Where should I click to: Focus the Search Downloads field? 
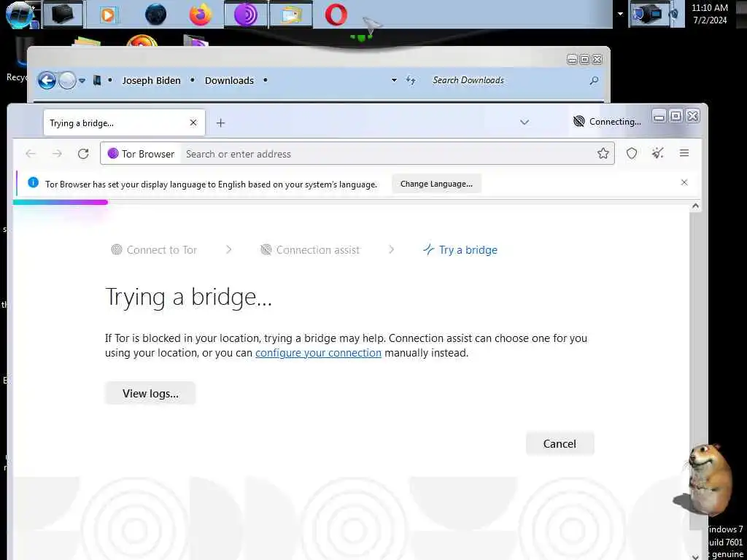point(508,80)
